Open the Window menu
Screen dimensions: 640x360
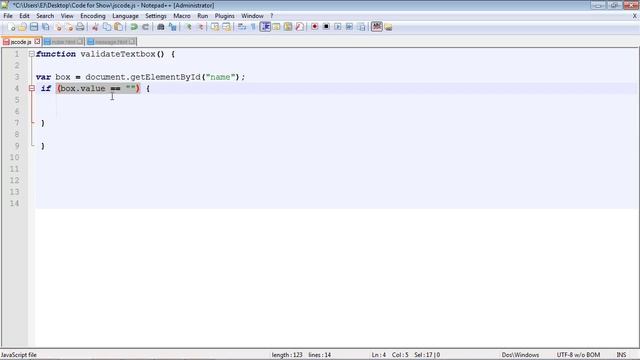252,16
